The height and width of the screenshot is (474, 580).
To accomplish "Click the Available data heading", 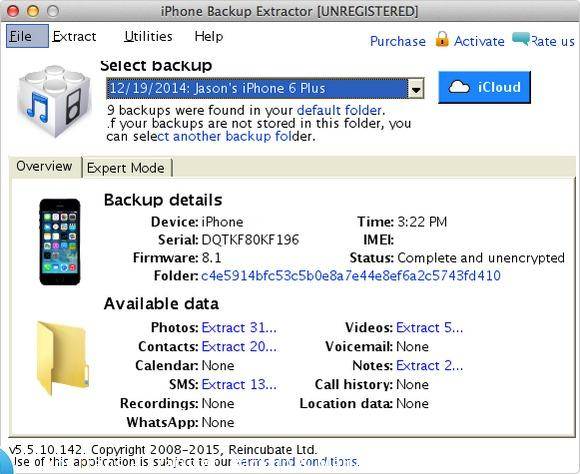I will [x=161, y=304].
